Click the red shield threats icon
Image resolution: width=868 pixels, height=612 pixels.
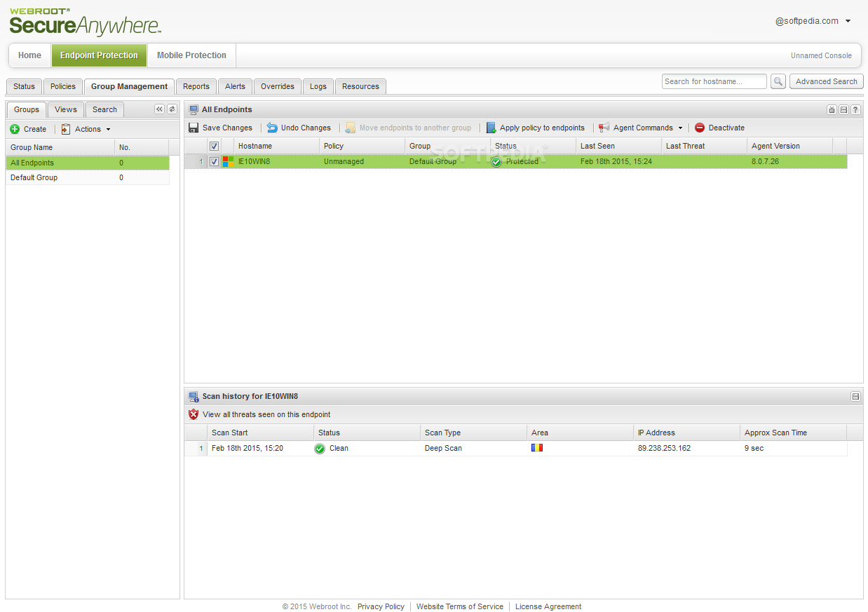coord(194,414)
